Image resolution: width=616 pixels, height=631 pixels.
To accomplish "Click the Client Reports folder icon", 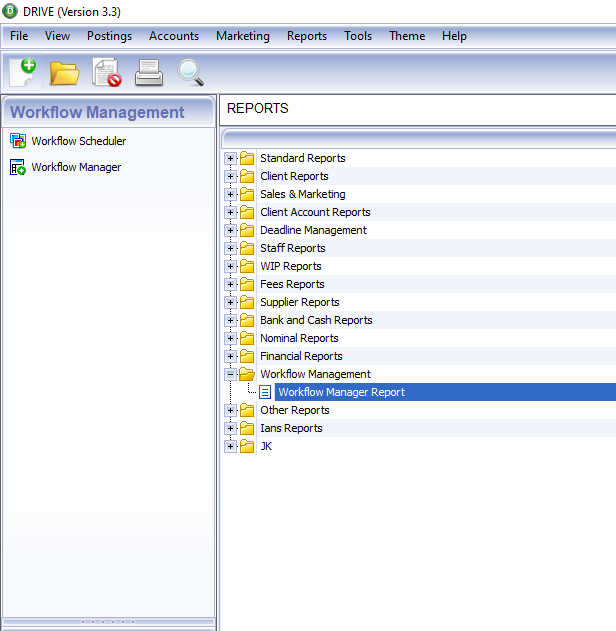I will pyautogui.click(x=247, y=176).
